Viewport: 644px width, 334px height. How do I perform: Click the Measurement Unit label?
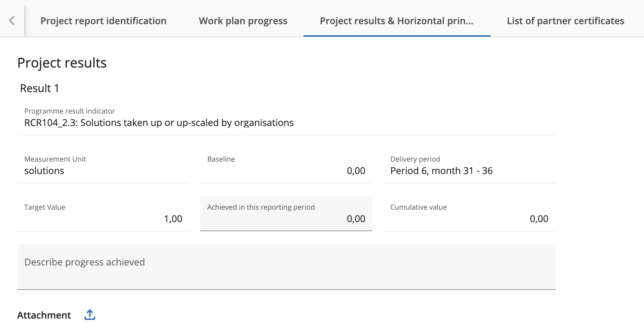pos(55,159)
